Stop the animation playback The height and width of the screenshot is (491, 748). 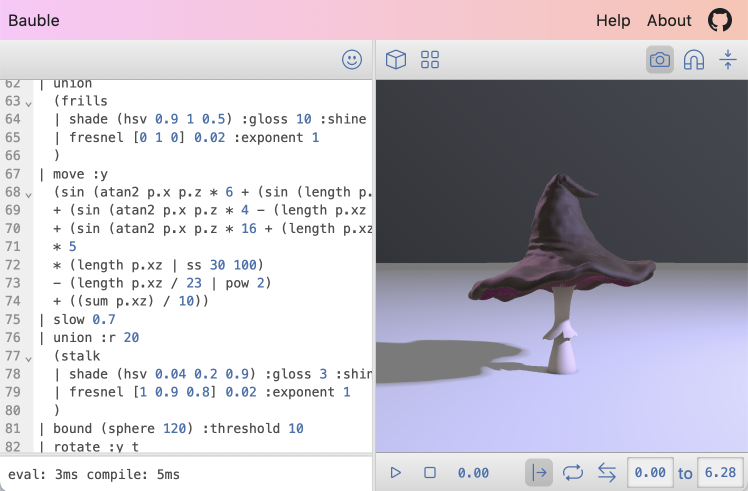[x=430, y=472]
